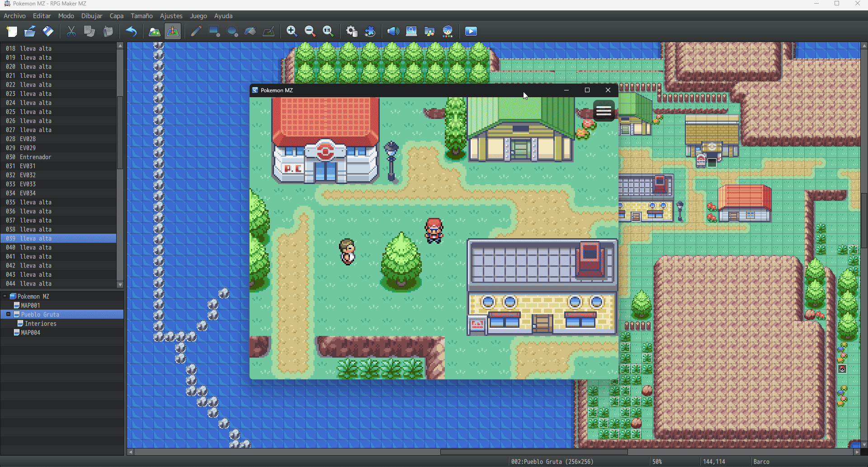868x467 pixels.
Task: Create a new project from toolbar
Action: (x=12, y=31)
